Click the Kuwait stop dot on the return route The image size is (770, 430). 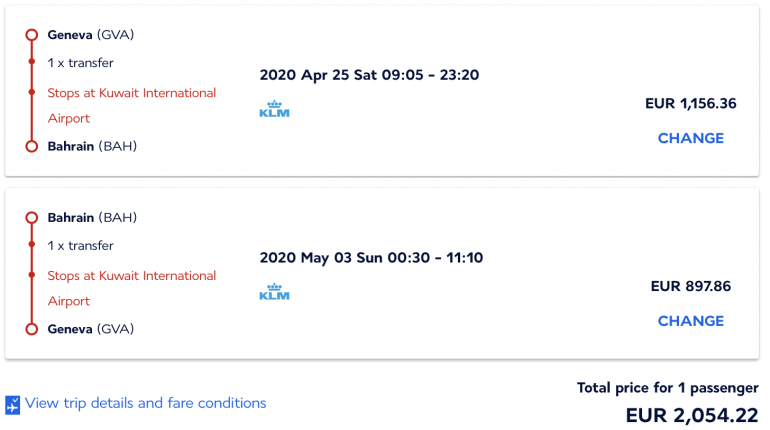(x=31, y=276)
